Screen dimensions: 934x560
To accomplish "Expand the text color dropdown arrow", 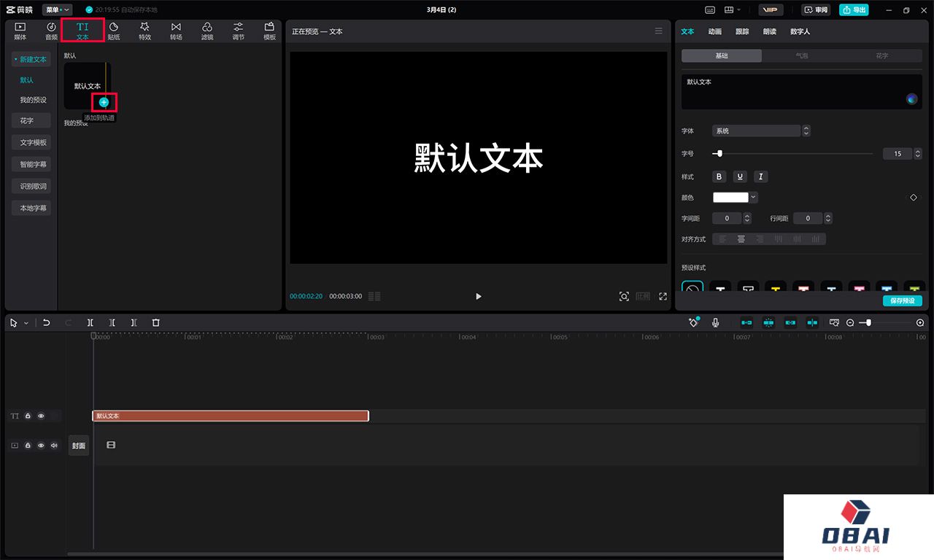I will (x=754, y=198).
